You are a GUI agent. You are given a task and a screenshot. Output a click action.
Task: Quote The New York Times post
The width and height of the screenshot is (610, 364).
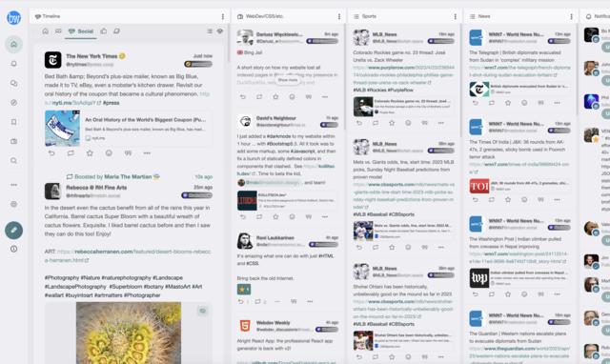128,152
